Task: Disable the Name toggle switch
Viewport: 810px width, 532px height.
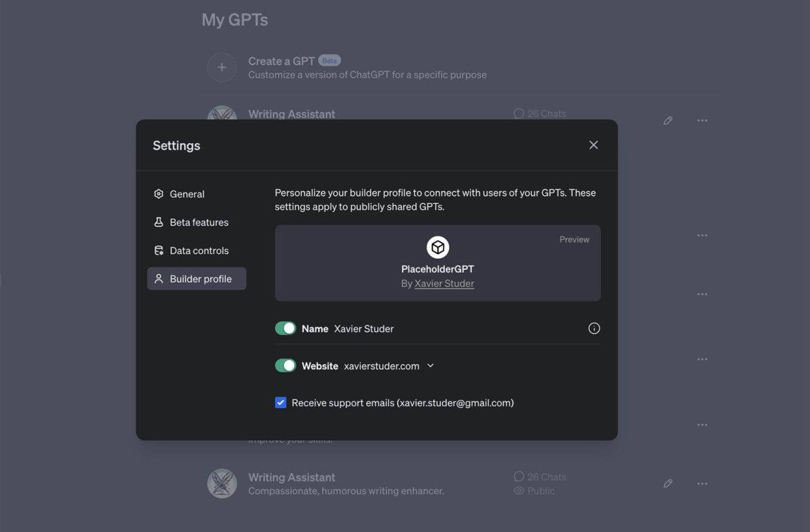Action: coord(286,328)
